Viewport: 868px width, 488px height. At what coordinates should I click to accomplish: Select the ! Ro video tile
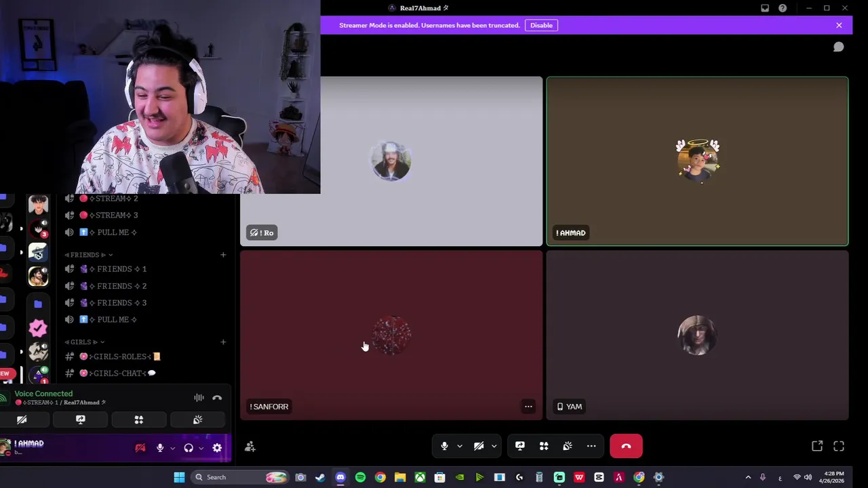coord(391,161)
